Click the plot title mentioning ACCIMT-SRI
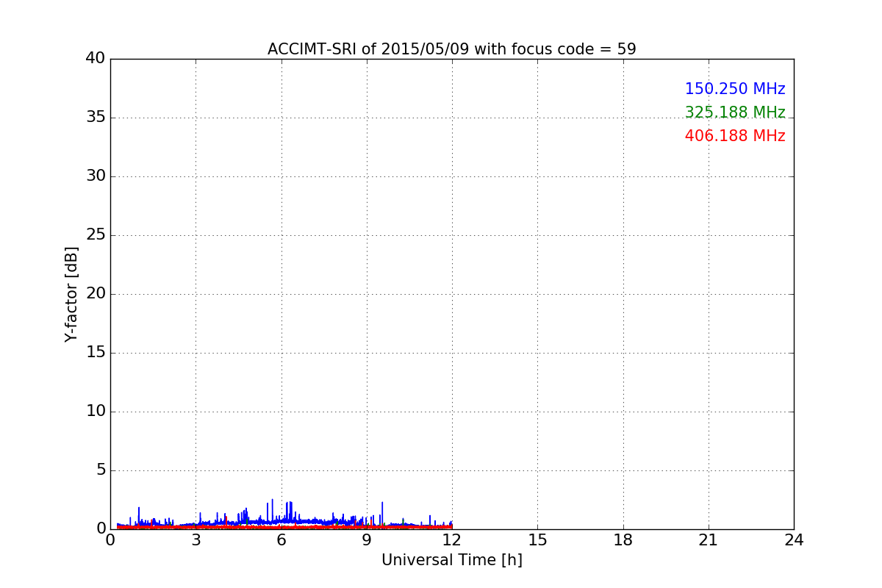Viewport: 882px width, 588px height. tap(451, 49)
